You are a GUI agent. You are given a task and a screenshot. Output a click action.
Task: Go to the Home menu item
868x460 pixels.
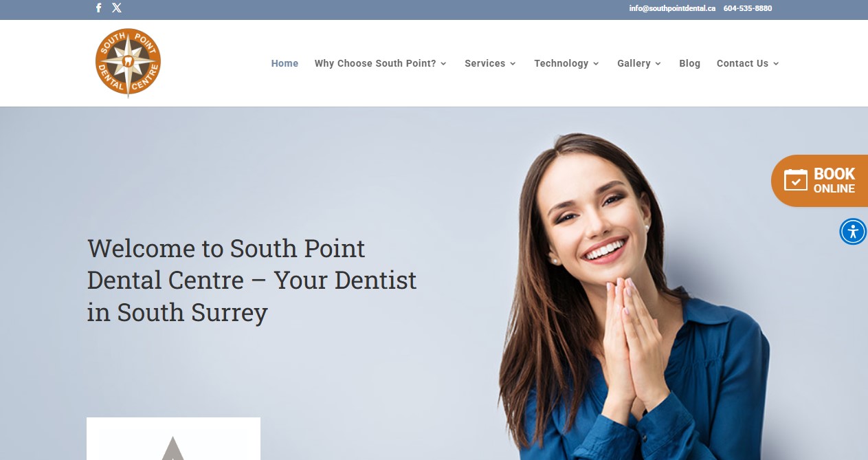pyautogui.click(x=285, y=63)
